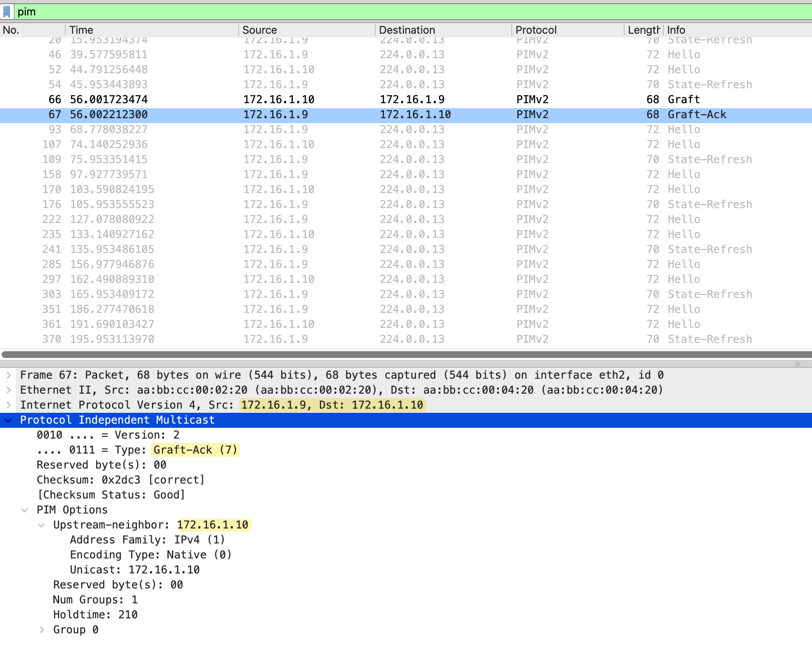Click the packet list horizontal scrollbar
The width and height of the screenshot is (812, 650).
point(406,355)
